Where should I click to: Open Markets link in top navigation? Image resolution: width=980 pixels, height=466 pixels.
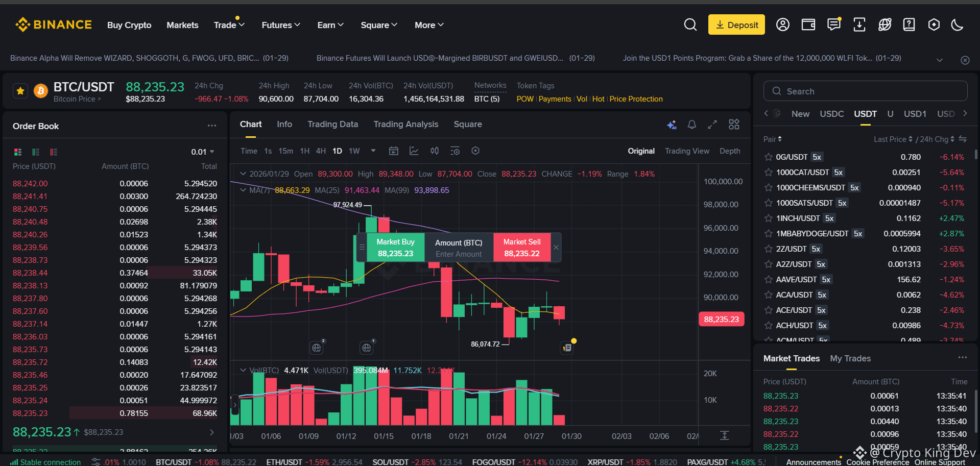(182, 25)
